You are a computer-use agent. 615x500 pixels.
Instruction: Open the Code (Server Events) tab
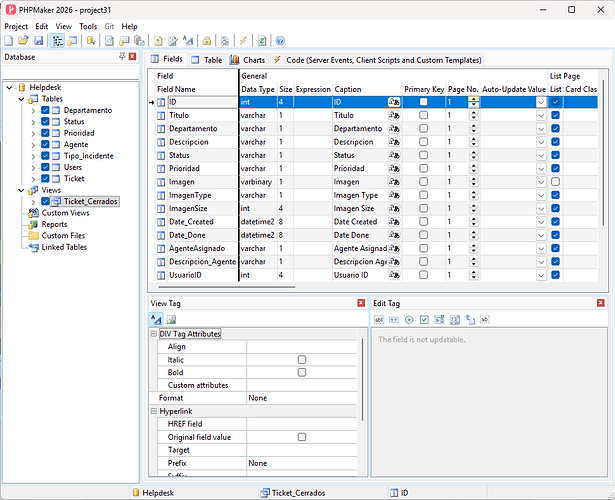click(377, 60)
